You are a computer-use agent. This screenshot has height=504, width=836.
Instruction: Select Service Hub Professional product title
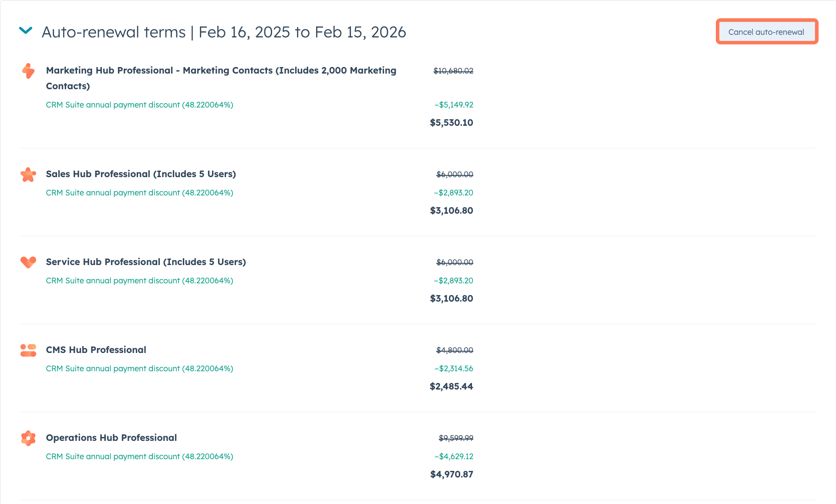coord(146,262)
